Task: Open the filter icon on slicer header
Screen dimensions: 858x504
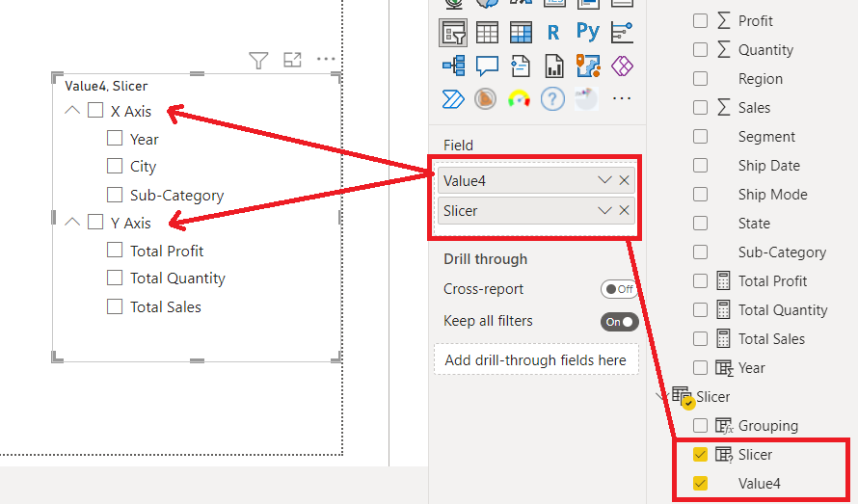Action: [258, 60]
